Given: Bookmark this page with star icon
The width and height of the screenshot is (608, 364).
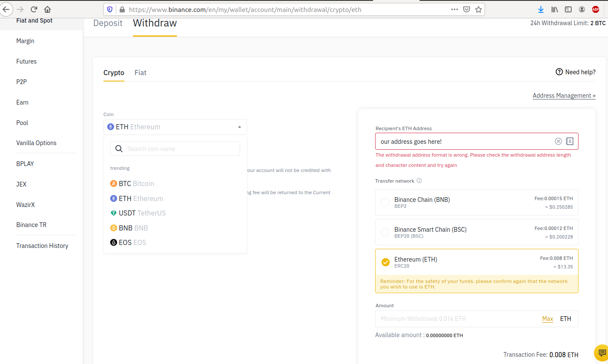Looking at the screenshot, I should [479, 9].
